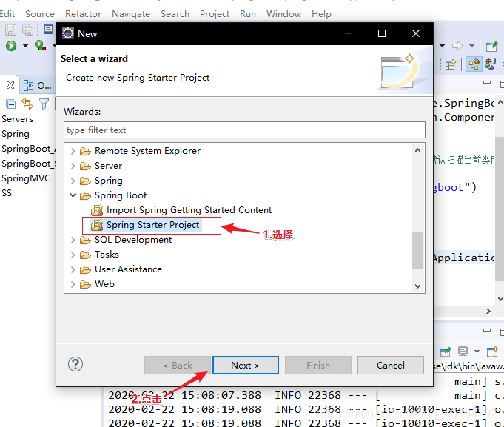Click the Finish button in the wizard

(x=318, y=366)
